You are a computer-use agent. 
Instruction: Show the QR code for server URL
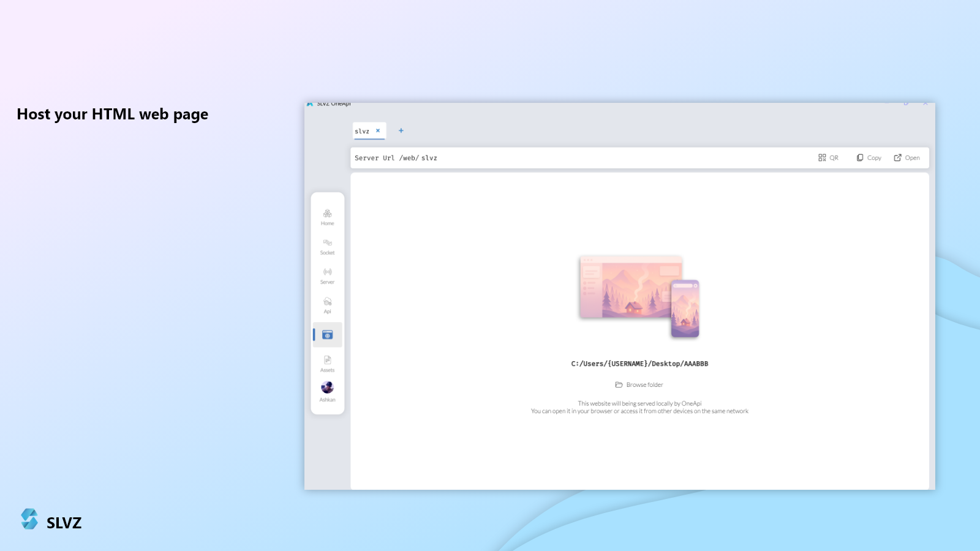(828, 158)
